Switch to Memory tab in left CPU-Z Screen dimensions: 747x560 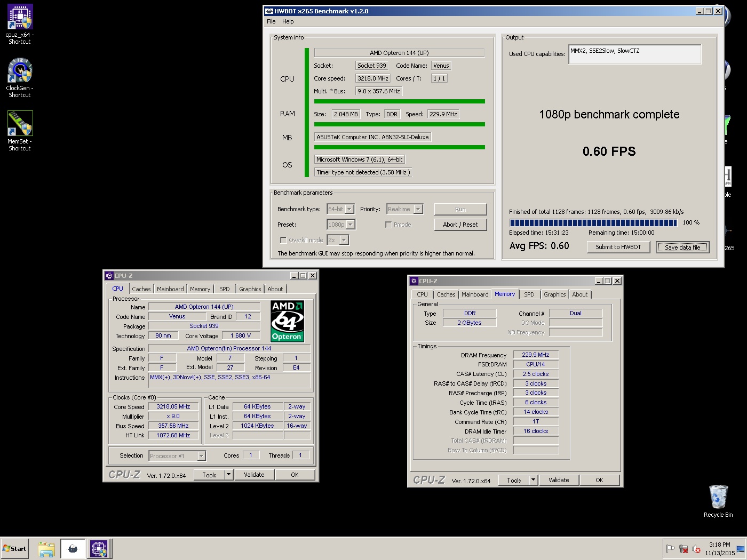pos(200,289)
